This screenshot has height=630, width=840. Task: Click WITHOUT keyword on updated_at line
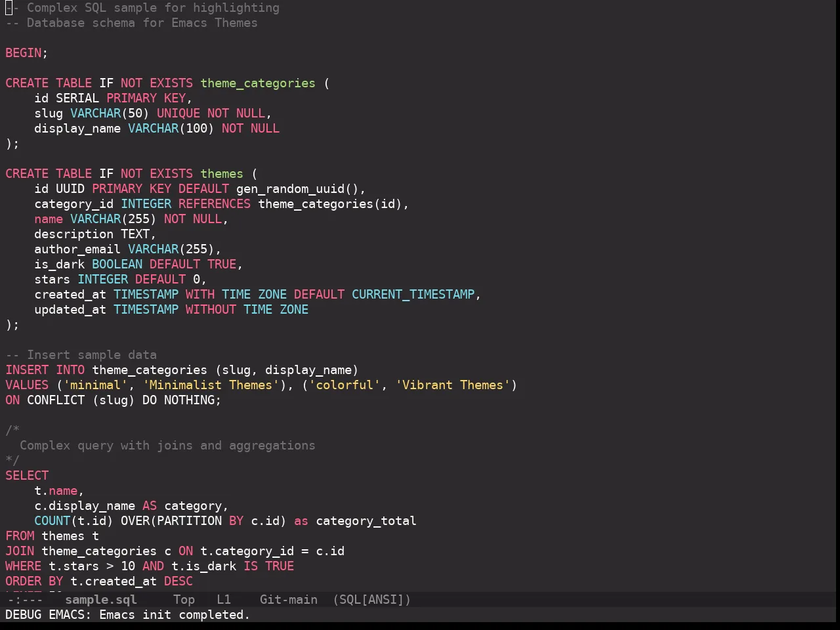211,310
